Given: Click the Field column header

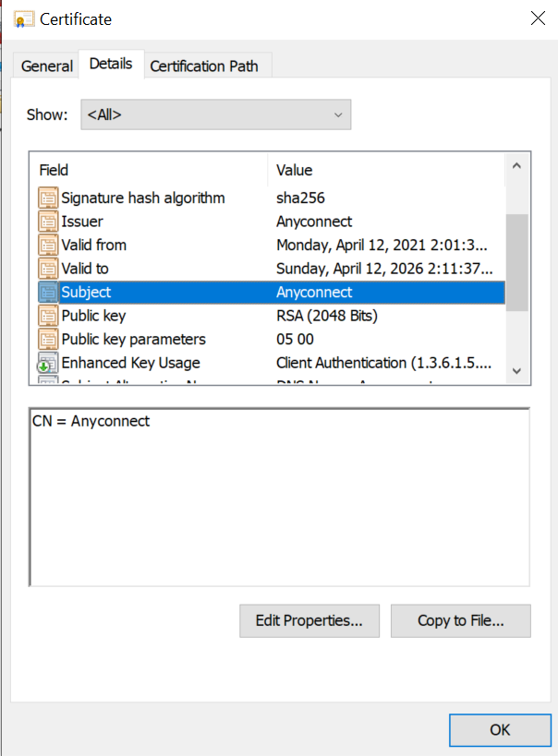Looking at the screenshot, I should (149, 170).
